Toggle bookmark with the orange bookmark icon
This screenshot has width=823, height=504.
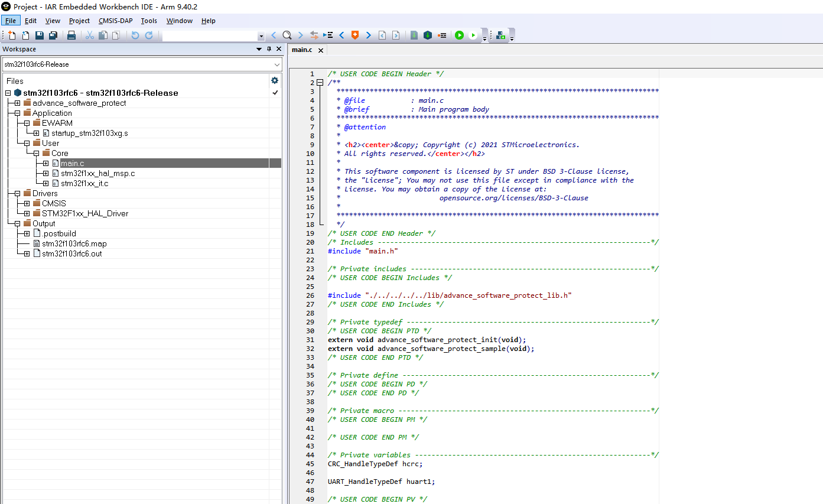pyautogui.click(x=354, y=35)
